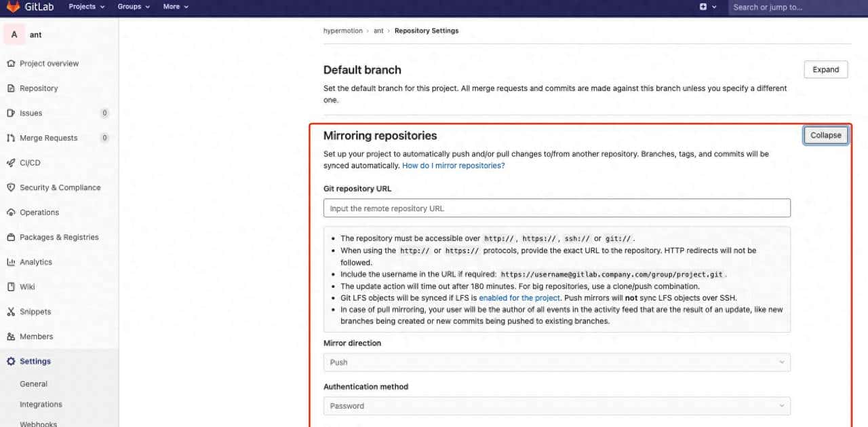
Task: Open the 'How do I mirror repositories?' link
Action: [x=453, y=166]
